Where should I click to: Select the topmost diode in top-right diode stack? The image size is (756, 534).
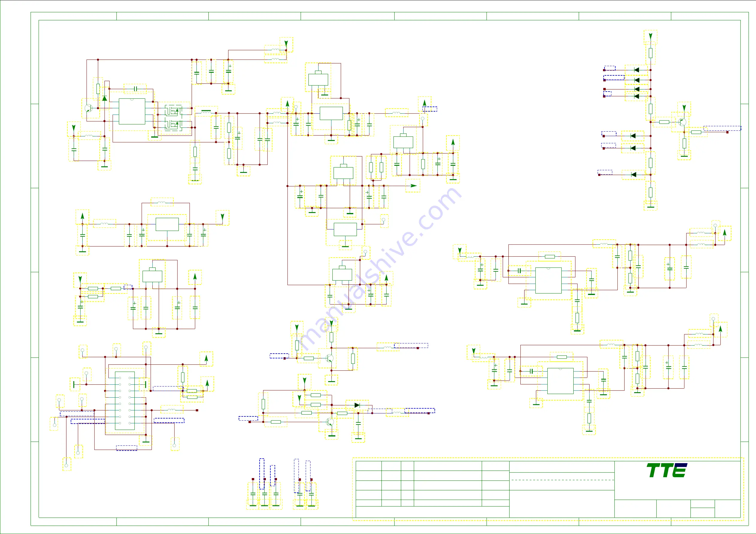pos(637,70)
